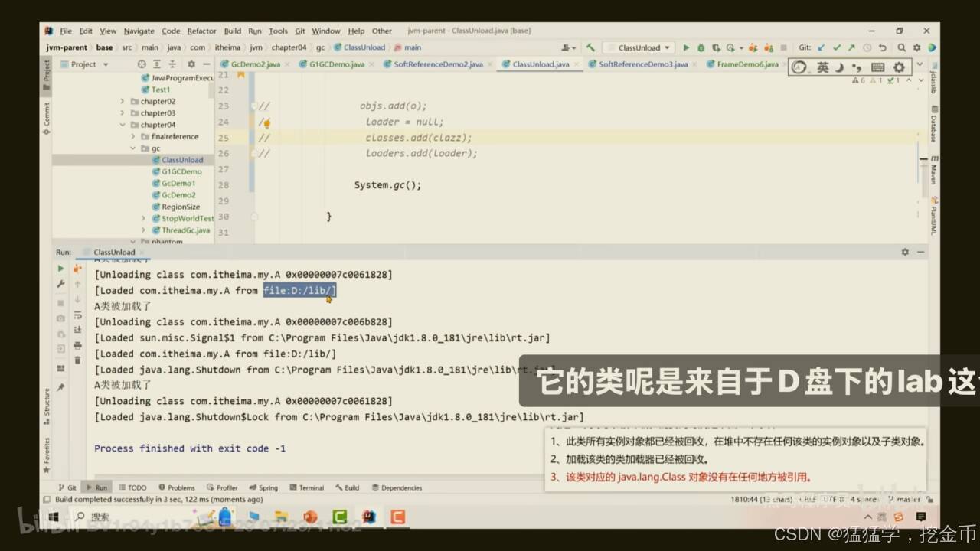Select G1GCDemo in the project tree
Screen dimensions: 980x551
[x=181, y=172]
